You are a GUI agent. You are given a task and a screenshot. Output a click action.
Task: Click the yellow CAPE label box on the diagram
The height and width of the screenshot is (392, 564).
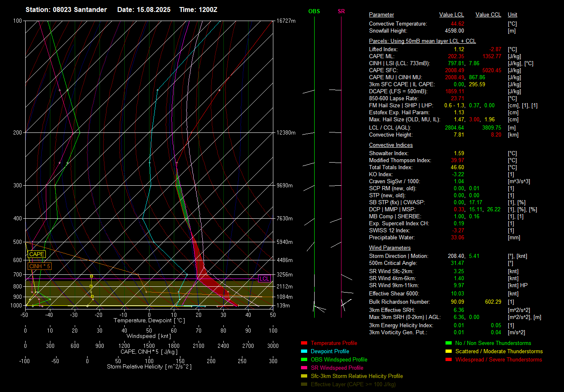[36, 255]
